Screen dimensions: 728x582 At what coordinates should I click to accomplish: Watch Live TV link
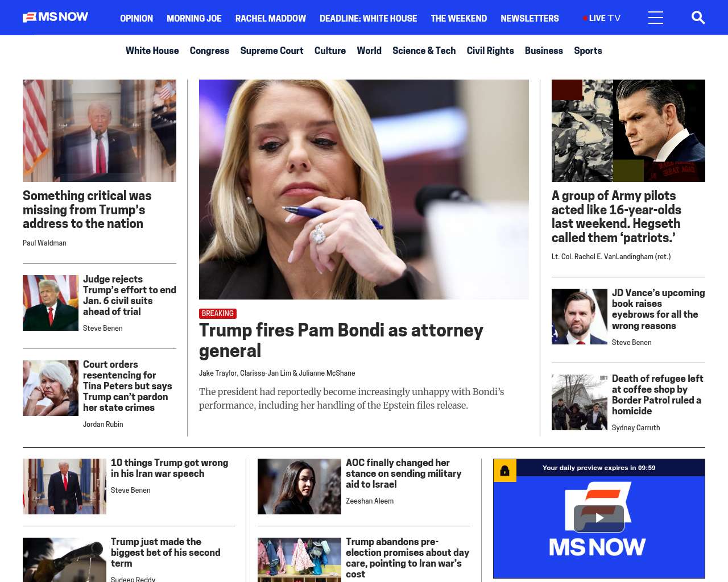tap(602, 18)
